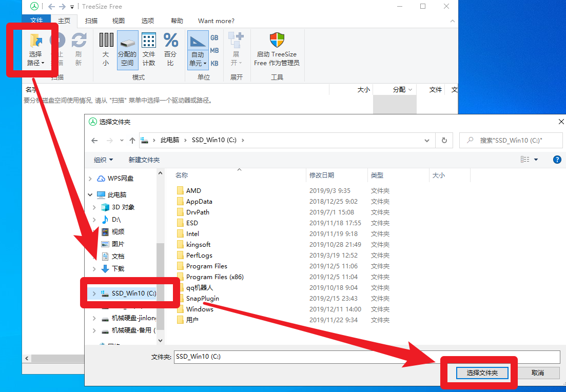Screen dimensions: 566x392
Task: Open the 文件 file menu tab
Action: (36, 21)
